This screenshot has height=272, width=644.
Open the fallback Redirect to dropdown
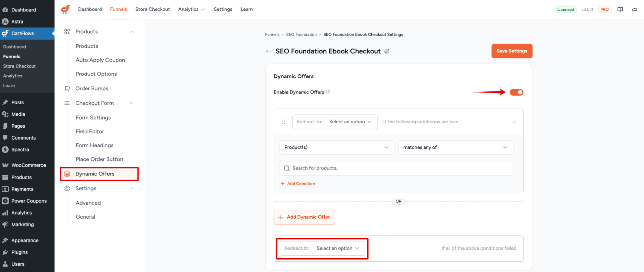322,249
